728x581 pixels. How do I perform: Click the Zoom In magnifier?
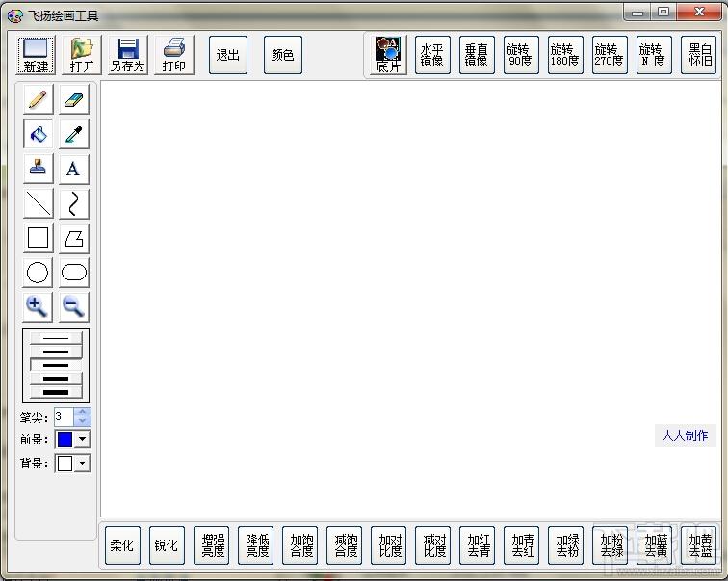[38, 307]
